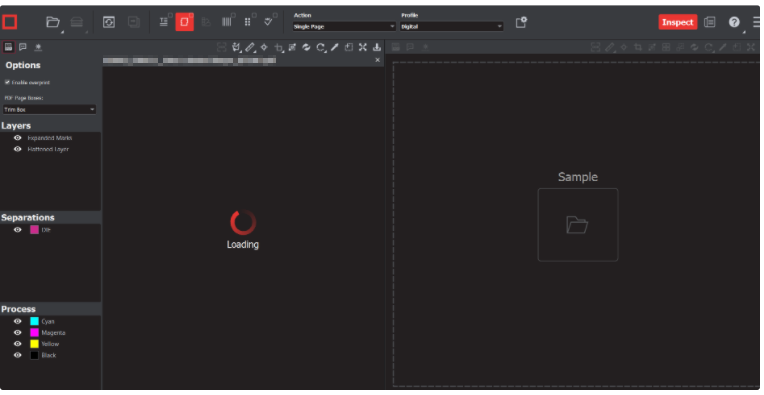Hide the Black process separation
Viewport: 764px width, 395px height.
pyautogui.click(x=18, y=355)
